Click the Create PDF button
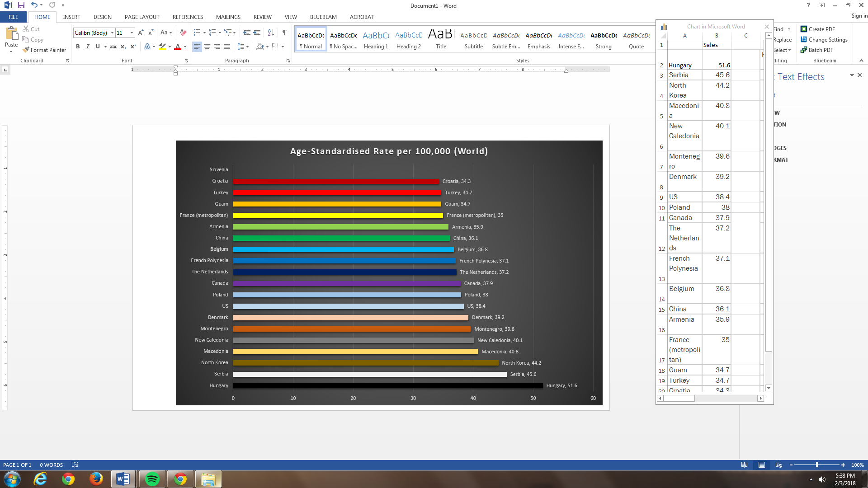The image size is (868, 488). tap(818, 29)
